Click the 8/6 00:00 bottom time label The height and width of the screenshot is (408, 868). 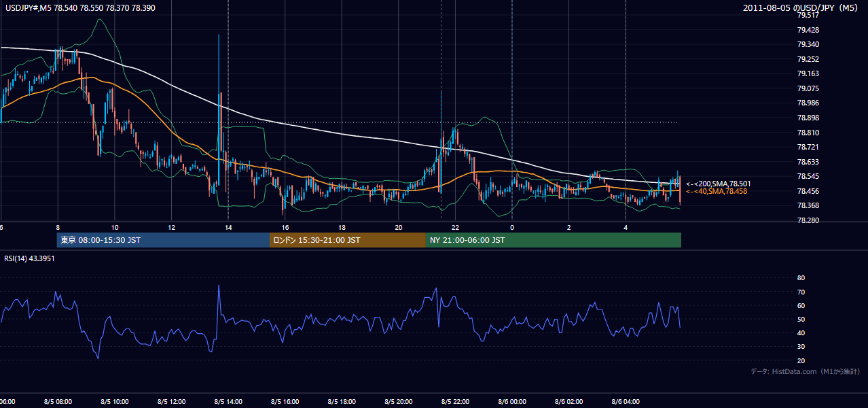[x=512, y=402]
